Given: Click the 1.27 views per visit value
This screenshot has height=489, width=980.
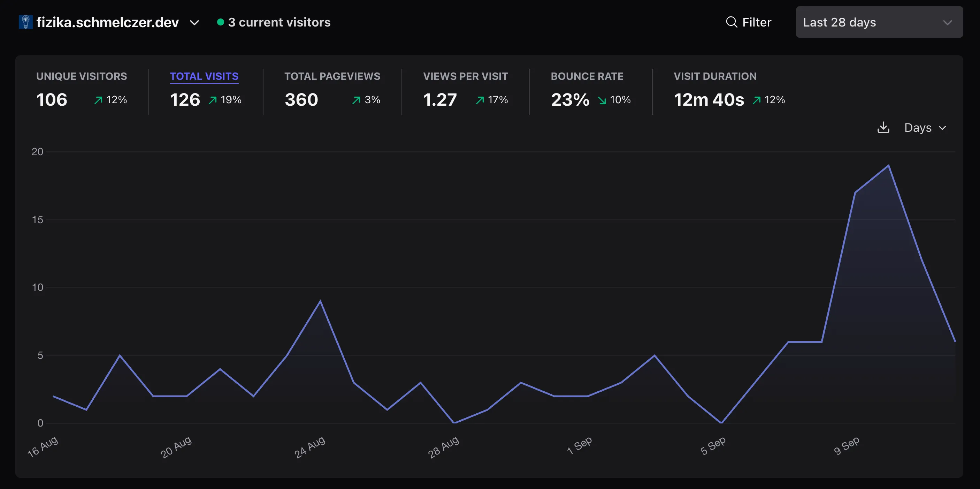Looking at the screenshot, I should pyautogui.click(x=440, y=100).
